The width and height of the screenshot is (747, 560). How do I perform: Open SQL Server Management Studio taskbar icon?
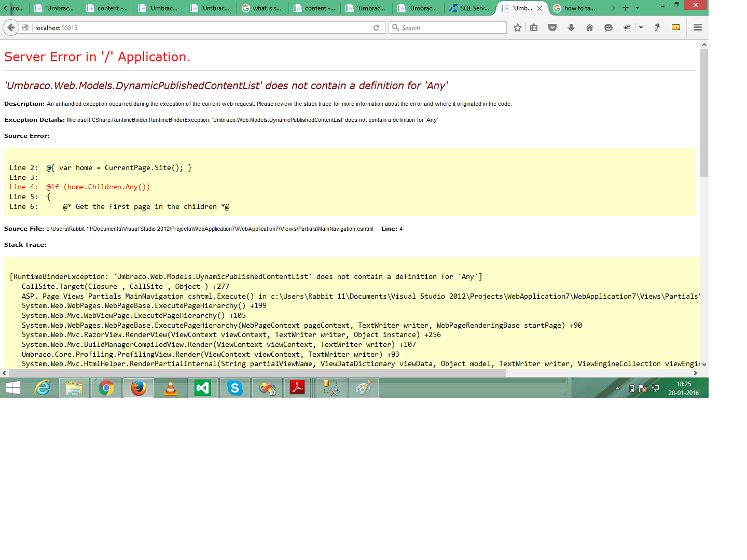[x=331, y=388]
